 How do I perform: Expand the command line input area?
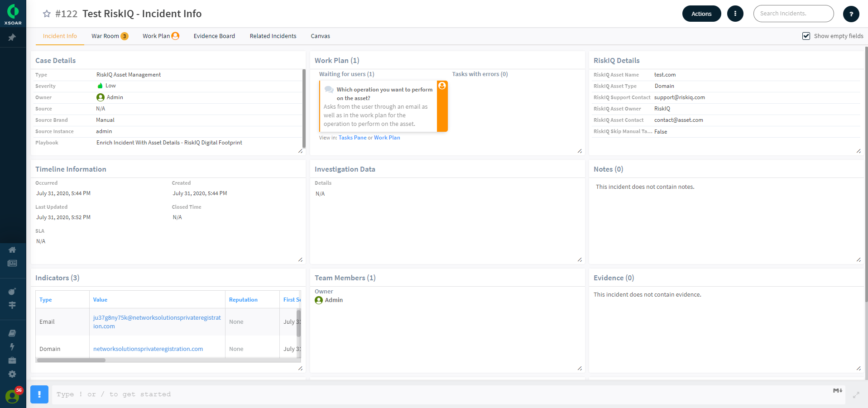pyautogui.click(x=856, y=395)
